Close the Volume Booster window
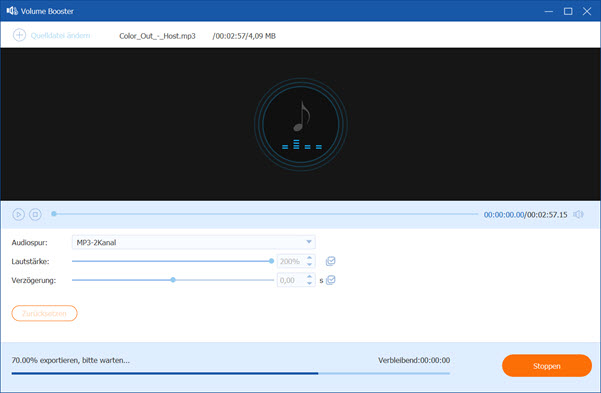This screenshot has width=601, height=393. pos(587,11)
